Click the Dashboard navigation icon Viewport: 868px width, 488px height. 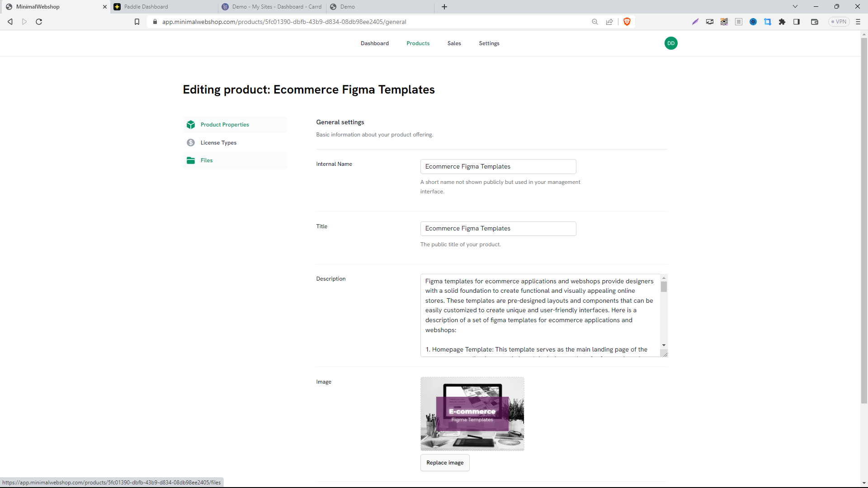374,43
